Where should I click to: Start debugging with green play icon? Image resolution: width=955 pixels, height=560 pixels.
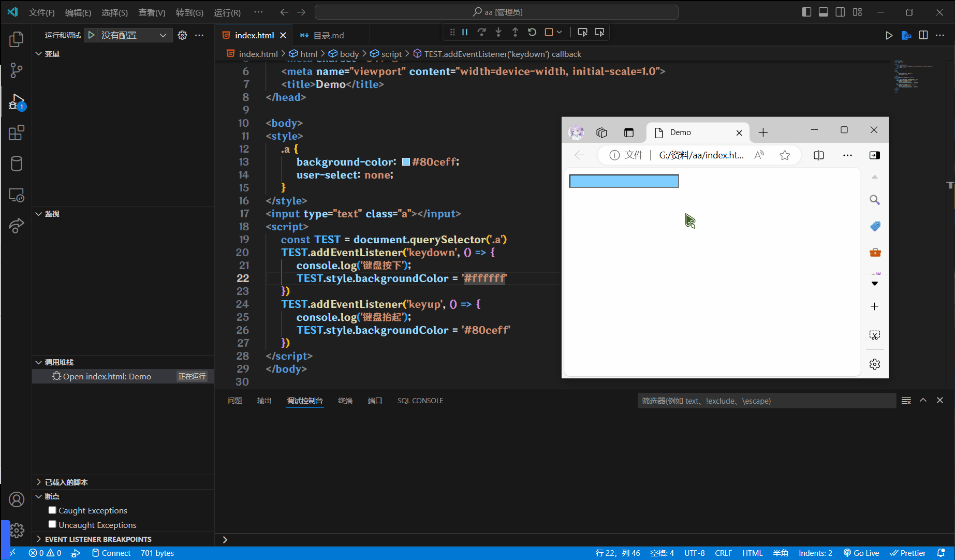click(x=91, y=35)
